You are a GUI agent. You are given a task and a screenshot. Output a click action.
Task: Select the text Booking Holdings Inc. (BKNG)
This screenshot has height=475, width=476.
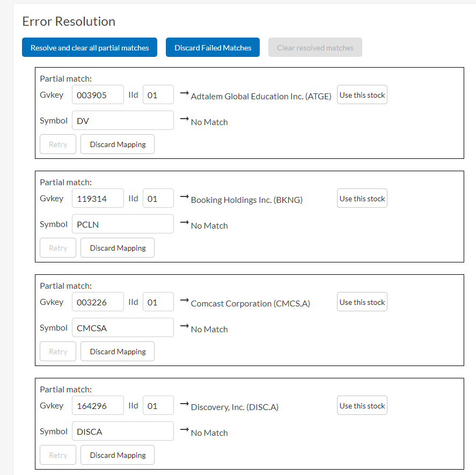[x=247, y=200]
